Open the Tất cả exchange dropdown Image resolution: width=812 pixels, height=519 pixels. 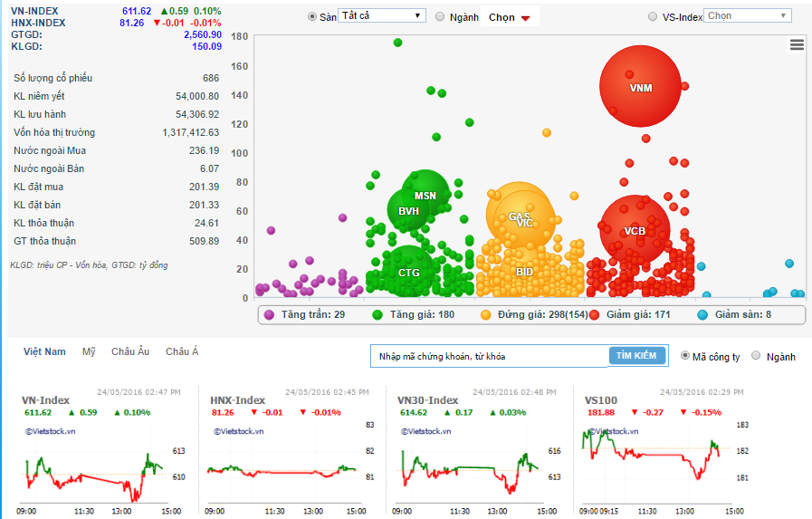click(x=382, y=15)
